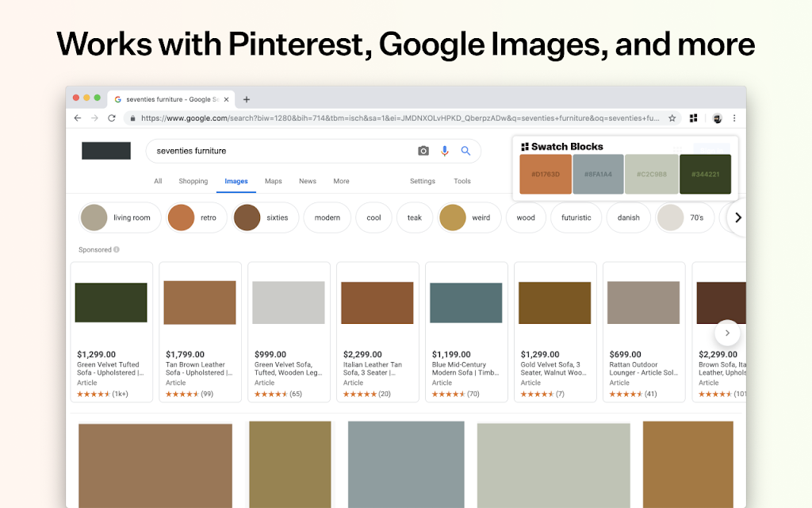Open the Blue Mid-Century Modern Sofa listing

pos(466,332)
